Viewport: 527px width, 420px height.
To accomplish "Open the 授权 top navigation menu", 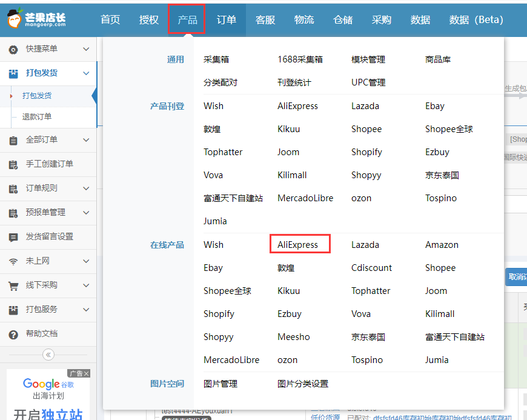I will point(149,19).
